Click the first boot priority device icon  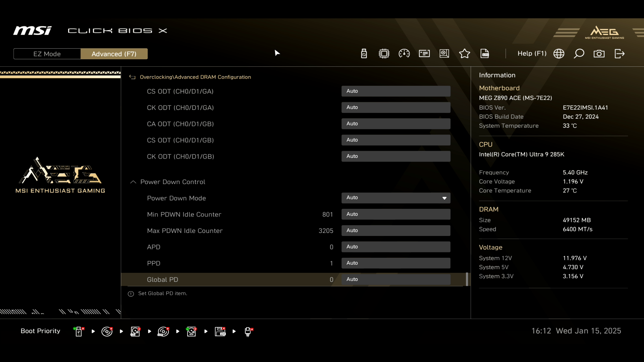click(x=79, y=331)
